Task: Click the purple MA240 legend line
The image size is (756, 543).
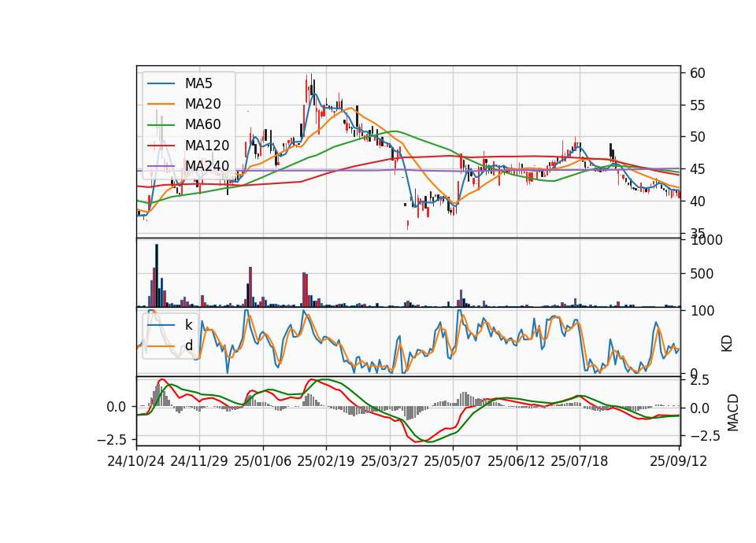Action: point(161,166)
